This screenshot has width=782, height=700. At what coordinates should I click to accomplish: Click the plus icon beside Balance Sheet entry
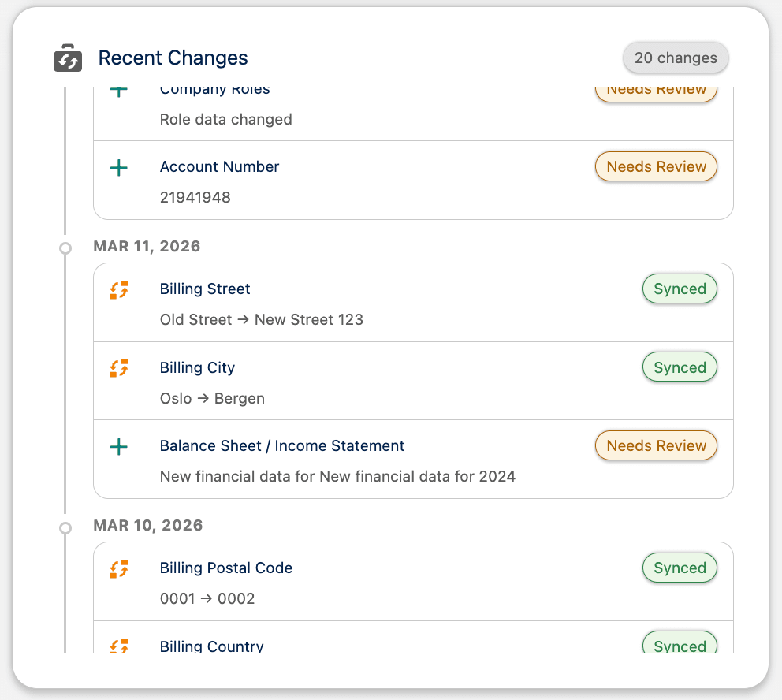pos(119,446)
